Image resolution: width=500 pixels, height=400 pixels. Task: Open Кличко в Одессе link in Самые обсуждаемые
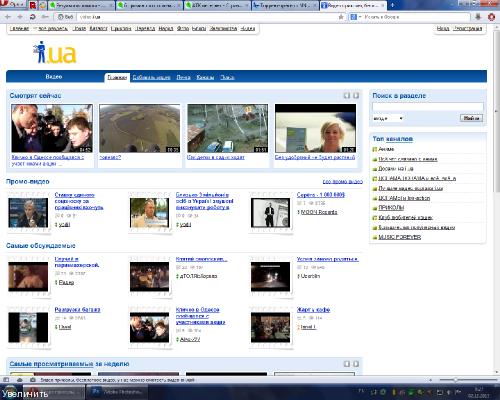click(200, 316)
